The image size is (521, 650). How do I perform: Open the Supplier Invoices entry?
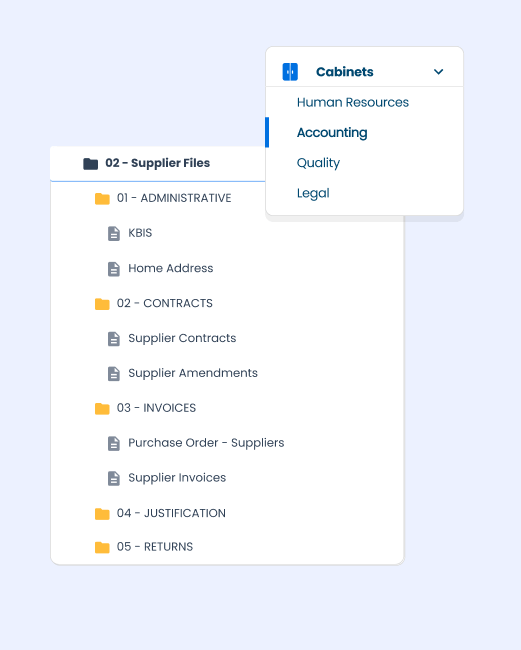177,478
